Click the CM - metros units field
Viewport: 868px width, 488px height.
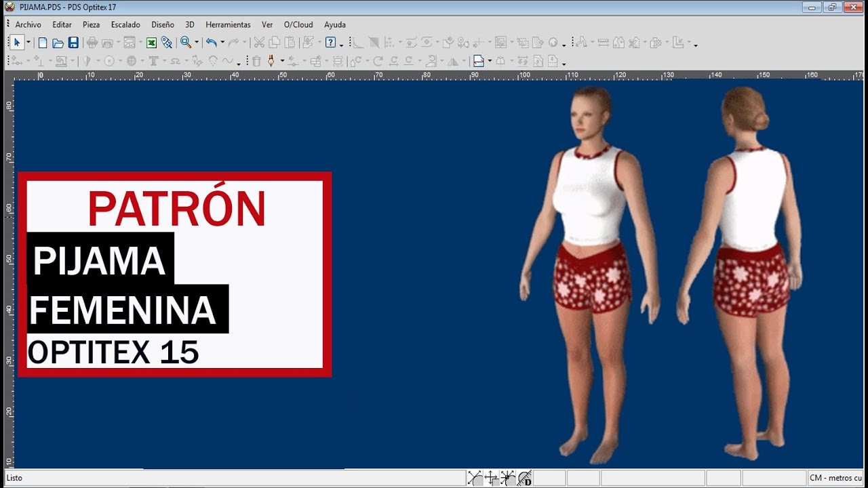(x=835, y=478)
